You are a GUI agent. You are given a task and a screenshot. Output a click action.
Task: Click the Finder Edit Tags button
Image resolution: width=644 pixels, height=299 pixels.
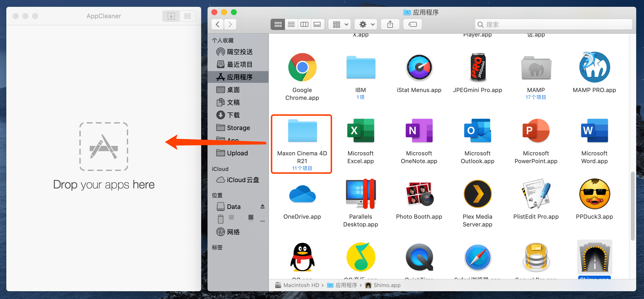413,24
